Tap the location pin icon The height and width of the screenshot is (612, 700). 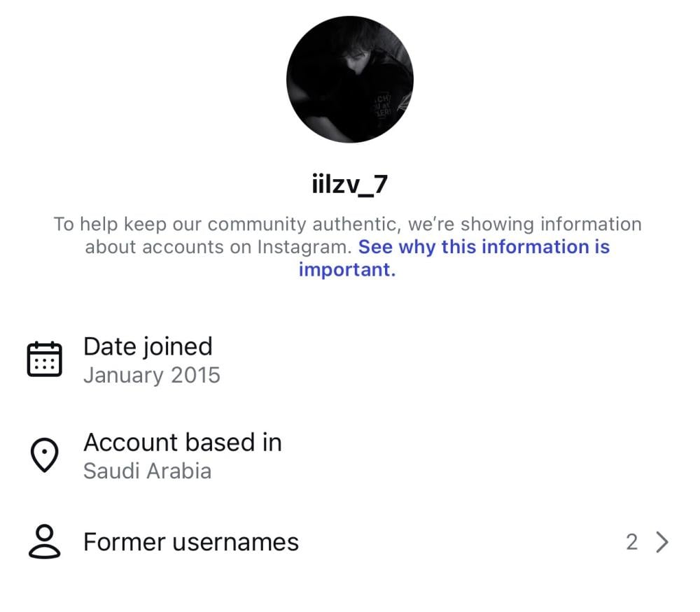44,456
